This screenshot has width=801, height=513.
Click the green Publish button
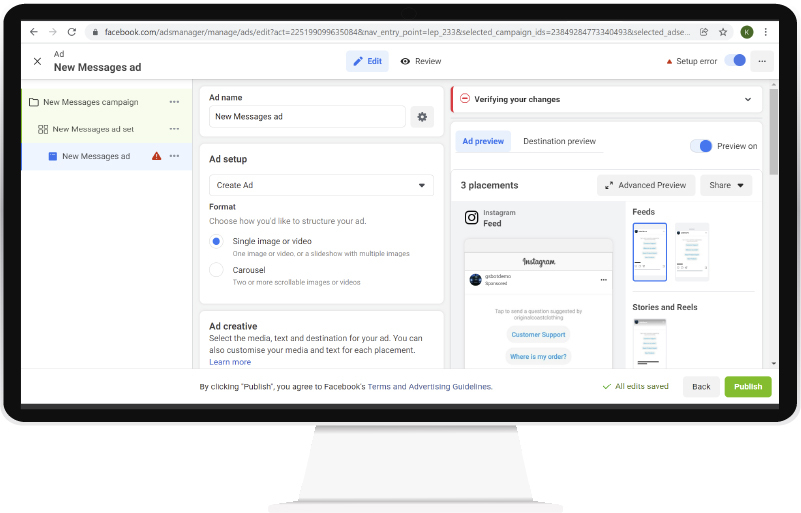(x=748, y=387)
